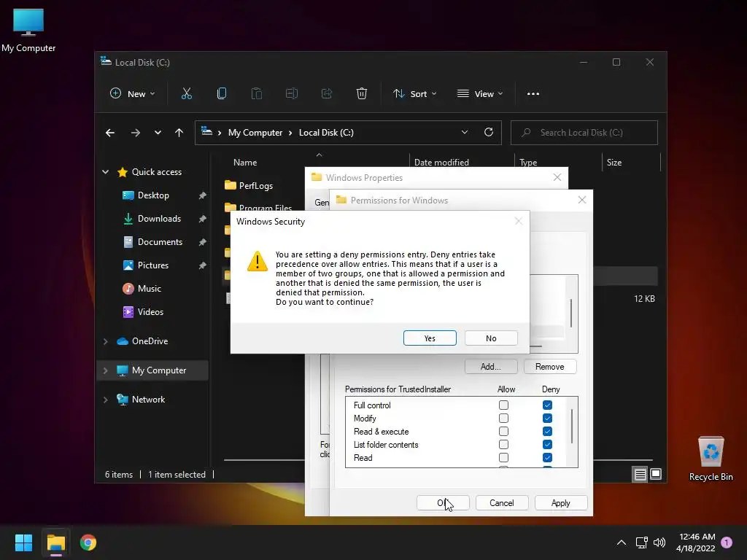Open Documents in Quick access
The image size is (747, 560).
(x=160, y=242)
